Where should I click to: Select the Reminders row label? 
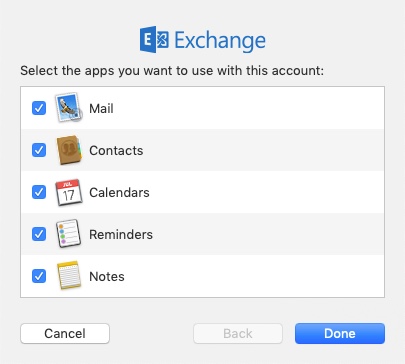click(x=121, y=234)
